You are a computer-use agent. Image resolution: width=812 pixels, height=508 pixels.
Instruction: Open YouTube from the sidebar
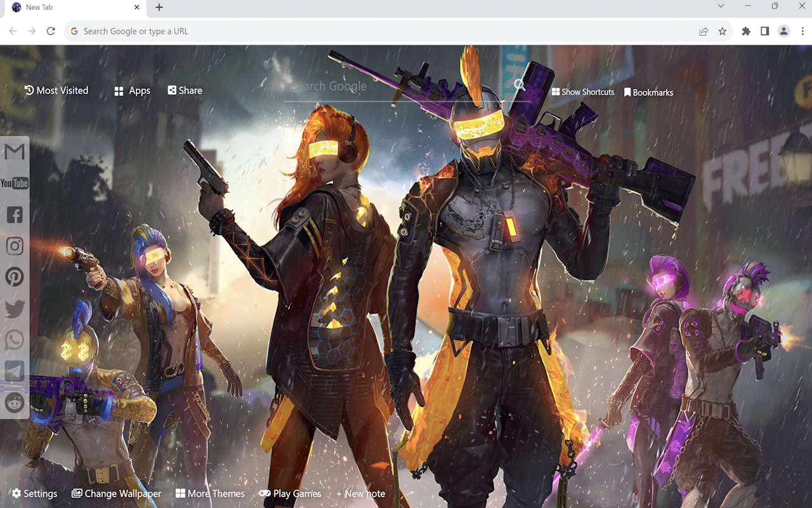(x=15, y=184)
